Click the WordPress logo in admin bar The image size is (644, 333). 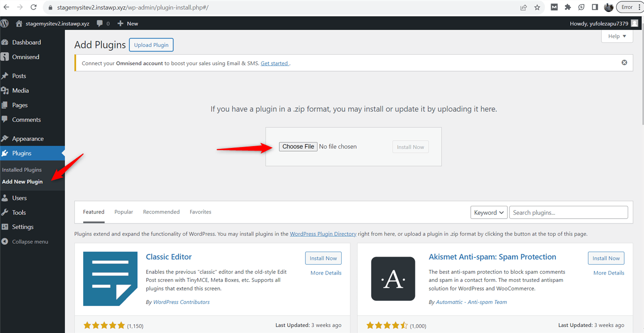coord(5,23)
